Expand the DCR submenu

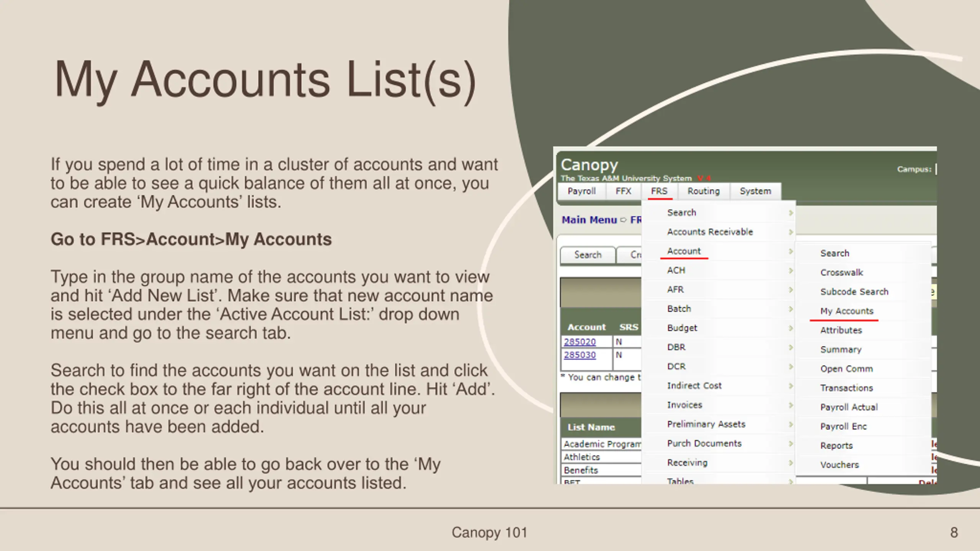[719, 367]
